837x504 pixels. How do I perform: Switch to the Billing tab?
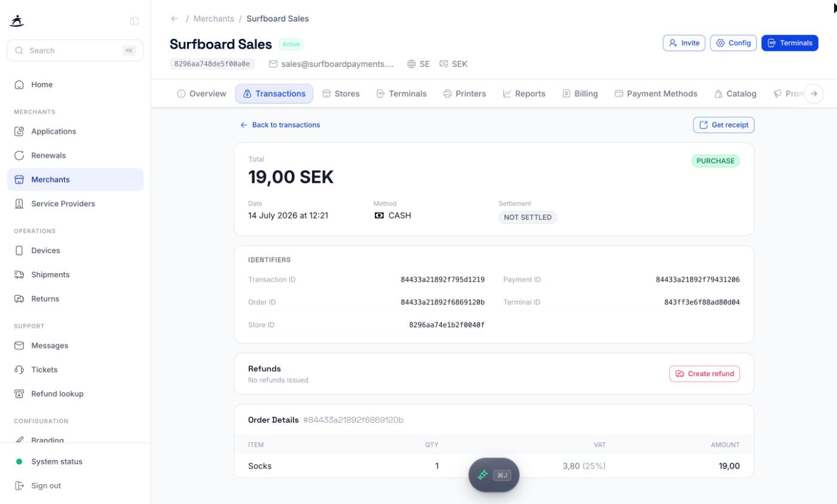580,94
